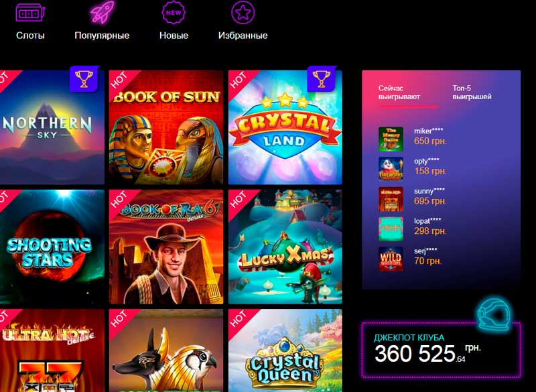This screenshot has height=392, width=536.
Task: Click trophy badge on Northern Sky tile
Action: (x=84, y=79)
